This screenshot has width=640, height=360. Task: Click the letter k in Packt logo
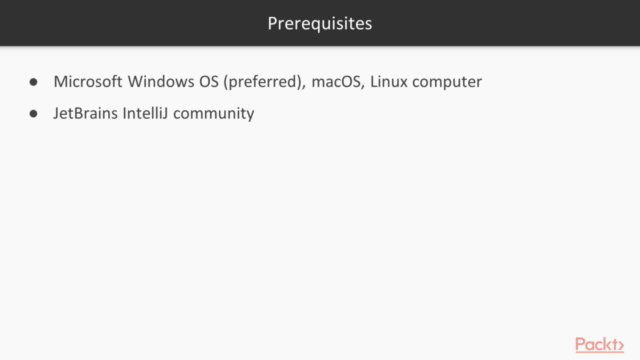coord(607,344)
